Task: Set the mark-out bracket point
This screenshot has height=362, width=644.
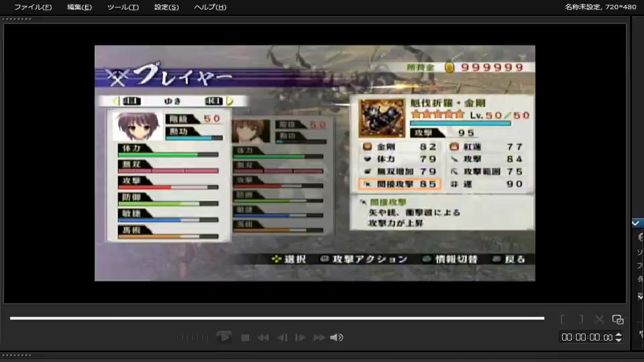Action: pos(581,319)
